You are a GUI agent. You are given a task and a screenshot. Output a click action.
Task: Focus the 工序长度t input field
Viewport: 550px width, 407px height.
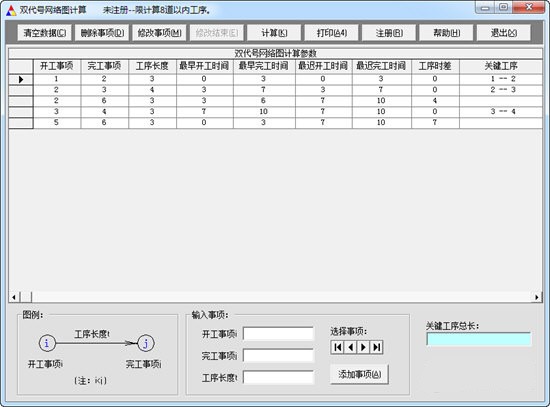(x=278, y=378)
